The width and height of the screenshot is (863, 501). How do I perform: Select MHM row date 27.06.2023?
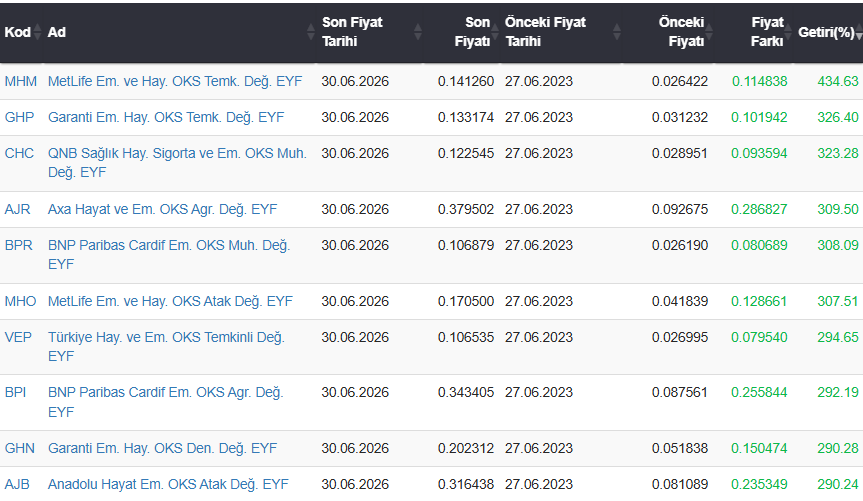click(539, 81)
